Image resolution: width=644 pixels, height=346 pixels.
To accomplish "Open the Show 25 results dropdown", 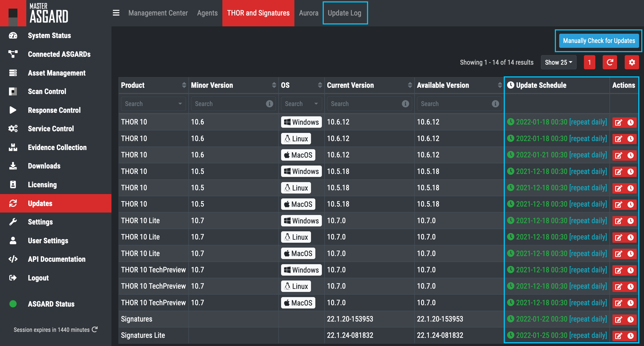I will [x=558, y=63].
